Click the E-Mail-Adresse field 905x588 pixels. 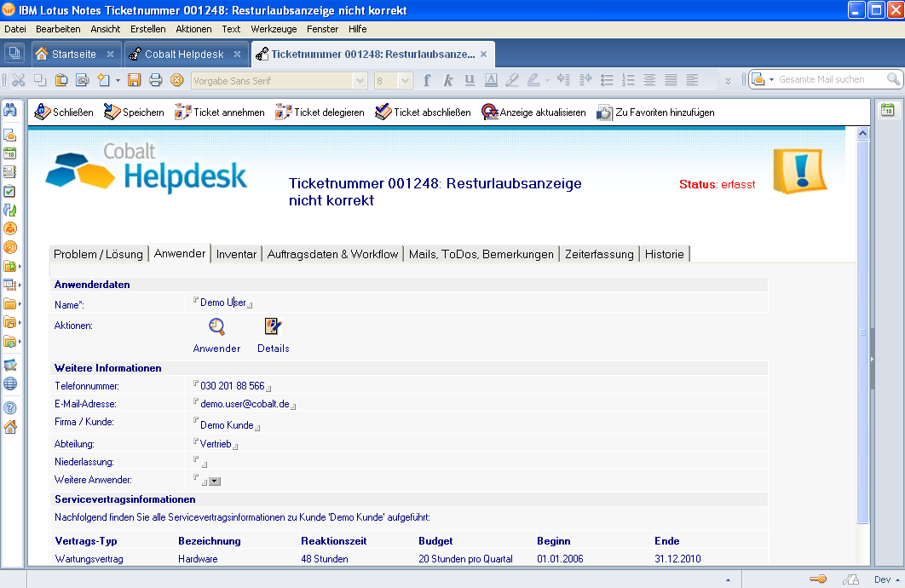(245, 404)
